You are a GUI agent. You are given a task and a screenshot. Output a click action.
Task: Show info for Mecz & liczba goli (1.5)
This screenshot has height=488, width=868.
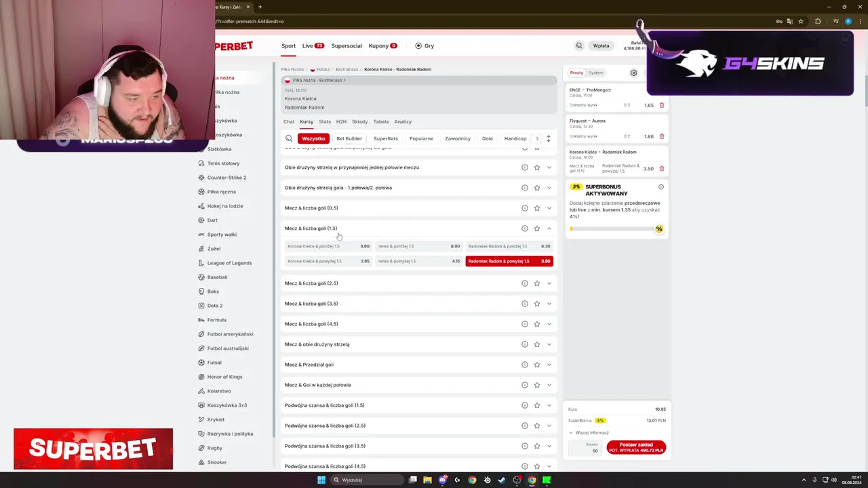[x=525, y=228]
